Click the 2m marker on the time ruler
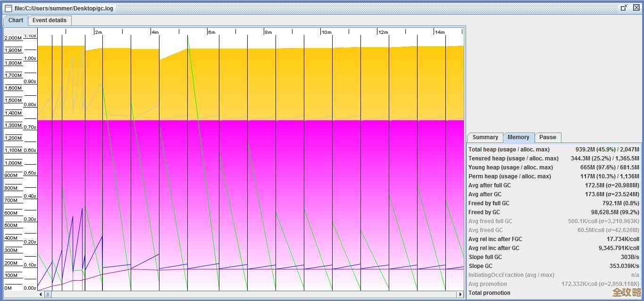 tap(98, 32)
